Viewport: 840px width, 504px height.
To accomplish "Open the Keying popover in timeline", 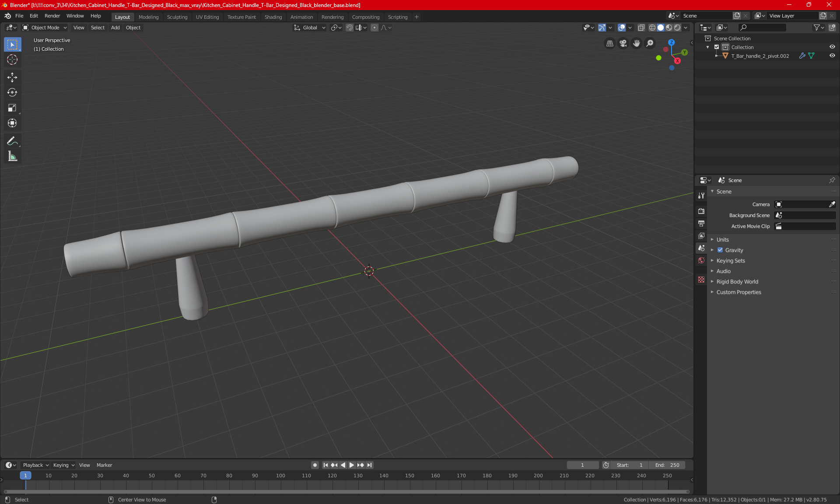I will (63, 465).
